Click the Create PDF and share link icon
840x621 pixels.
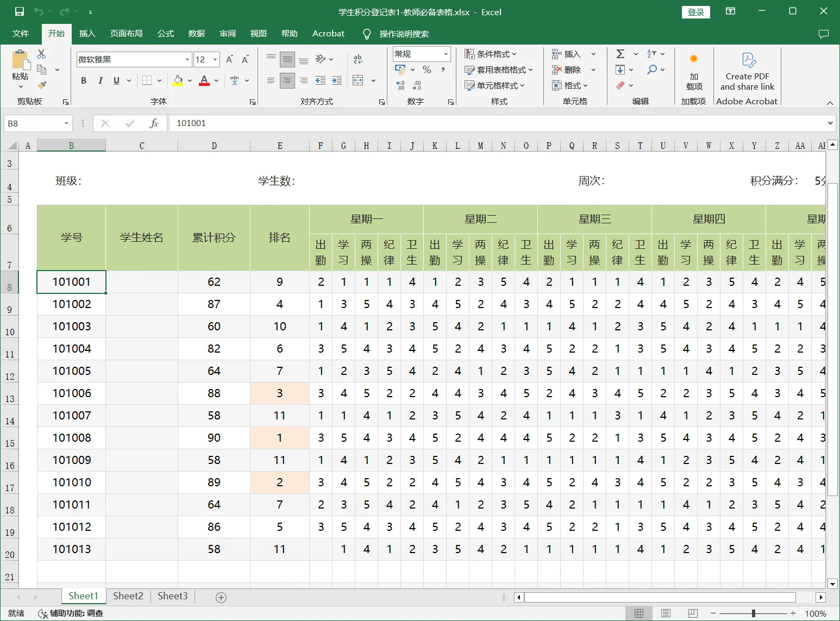coord(747,72)
